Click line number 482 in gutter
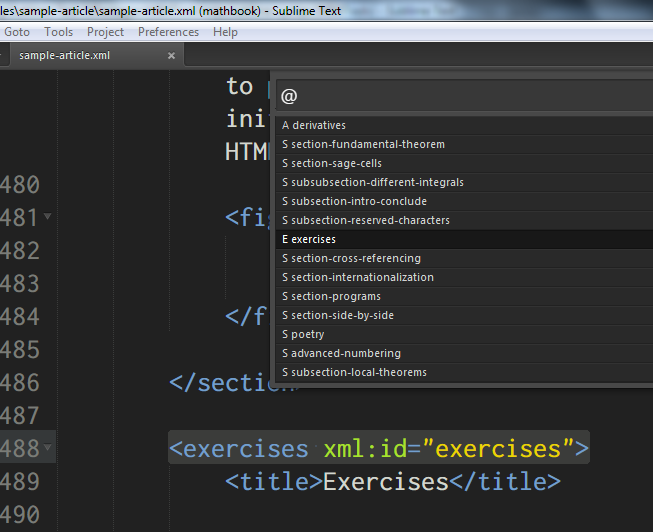653x532 pixels. click(20, 251)
